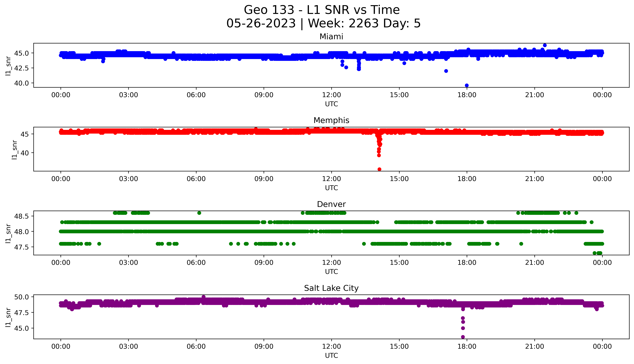Select the Miami subplot title

(x=331, y=37)
